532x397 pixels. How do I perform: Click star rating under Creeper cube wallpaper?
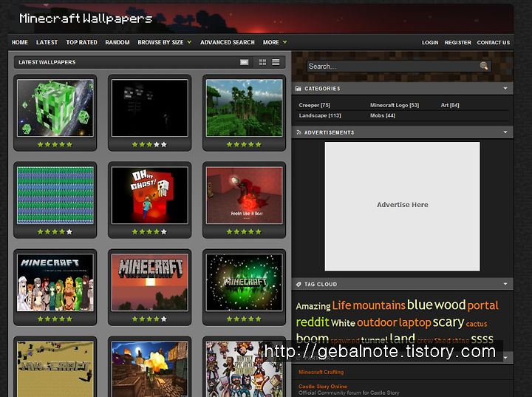55,145
